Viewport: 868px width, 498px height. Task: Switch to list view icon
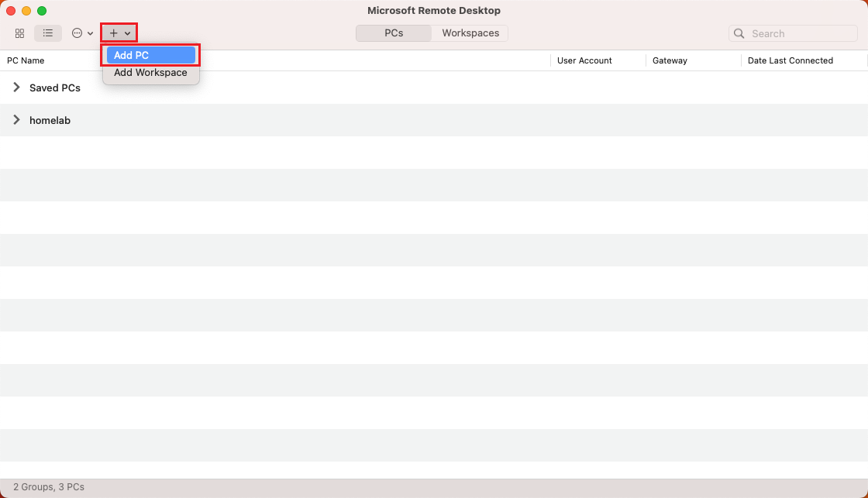coord(48,33)
